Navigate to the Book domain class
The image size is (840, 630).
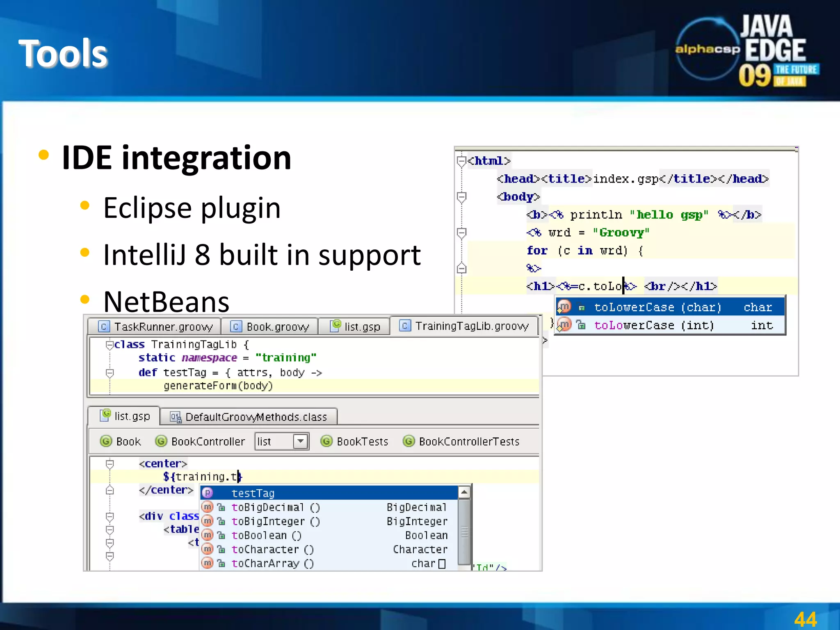pyautogui.click(x=128, y=441)
